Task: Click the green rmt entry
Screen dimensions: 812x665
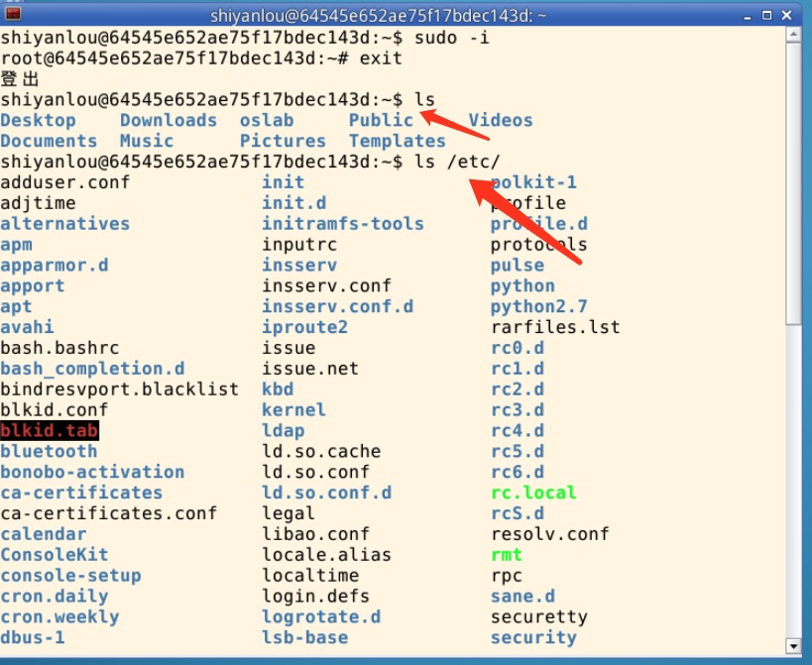Action: point(507,555)
